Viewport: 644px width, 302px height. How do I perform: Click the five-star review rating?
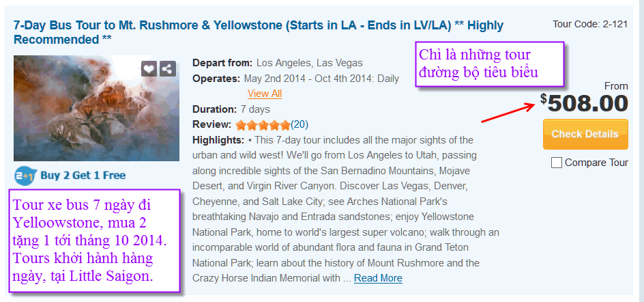point(263,124)
